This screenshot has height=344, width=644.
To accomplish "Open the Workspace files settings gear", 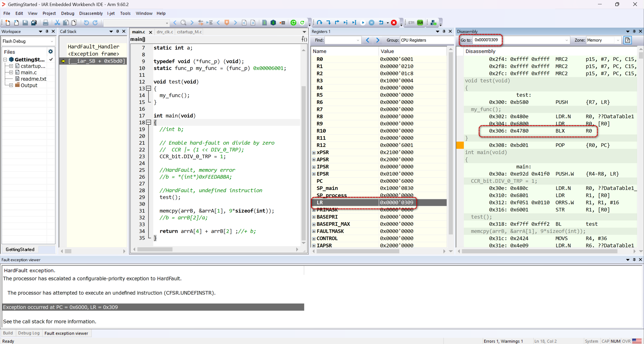I will (x=51, y=52).
